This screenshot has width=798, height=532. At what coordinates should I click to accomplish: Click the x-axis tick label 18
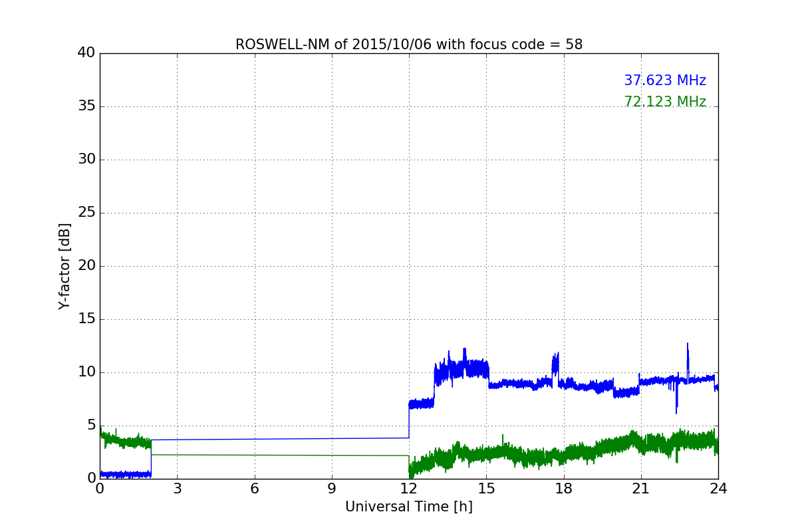coord(564,489)
